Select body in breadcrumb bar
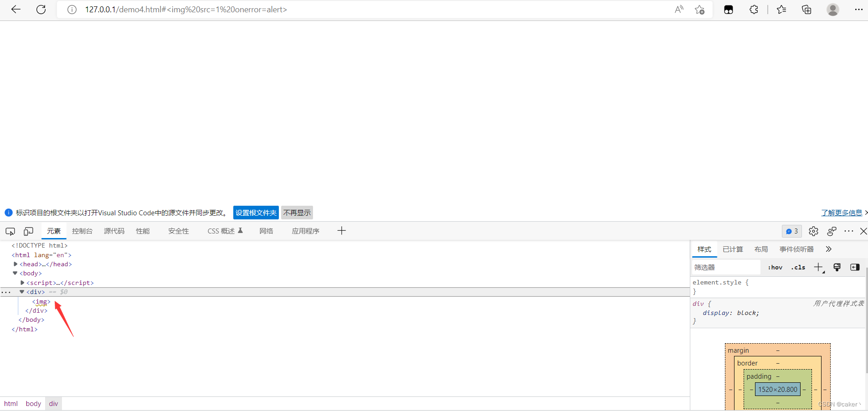This screenshot has height=411, width=868. 33,404
